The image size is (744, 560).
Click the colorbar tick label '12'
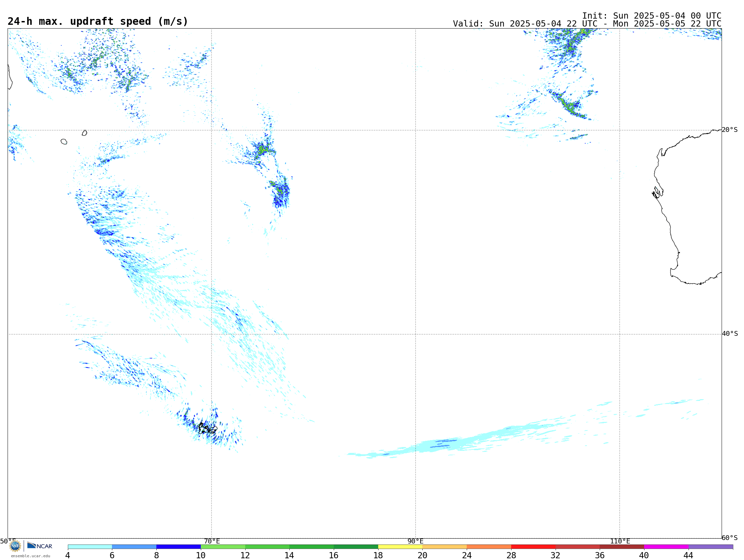tap(245, 555)
